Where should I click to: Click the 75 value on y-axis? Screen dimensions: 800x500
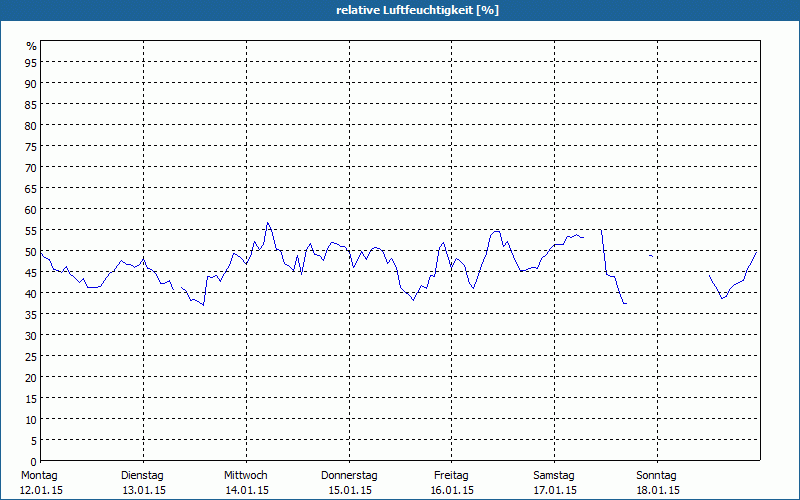pyautogui.click(x=31, y=146)
